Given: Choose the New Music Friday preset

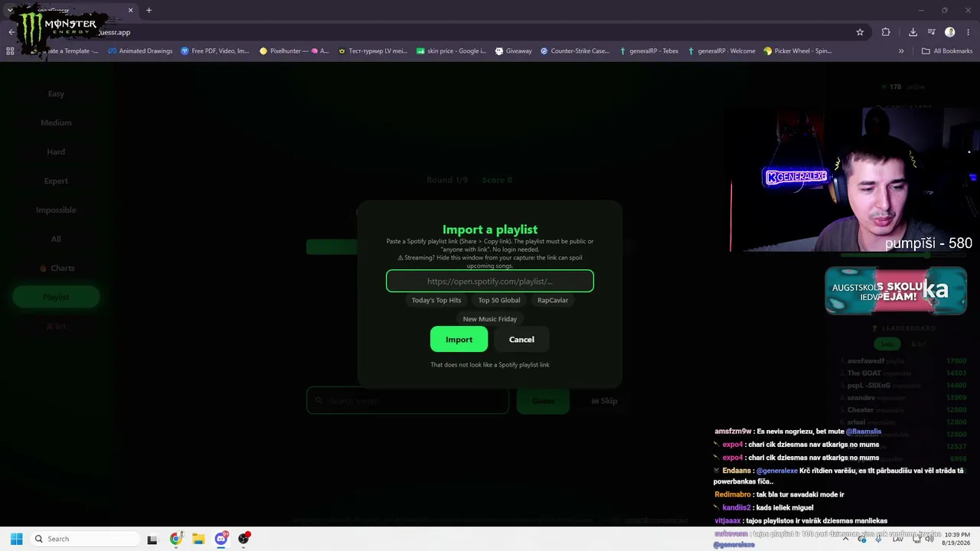Looking at the screenshot, I should point(490,319).
